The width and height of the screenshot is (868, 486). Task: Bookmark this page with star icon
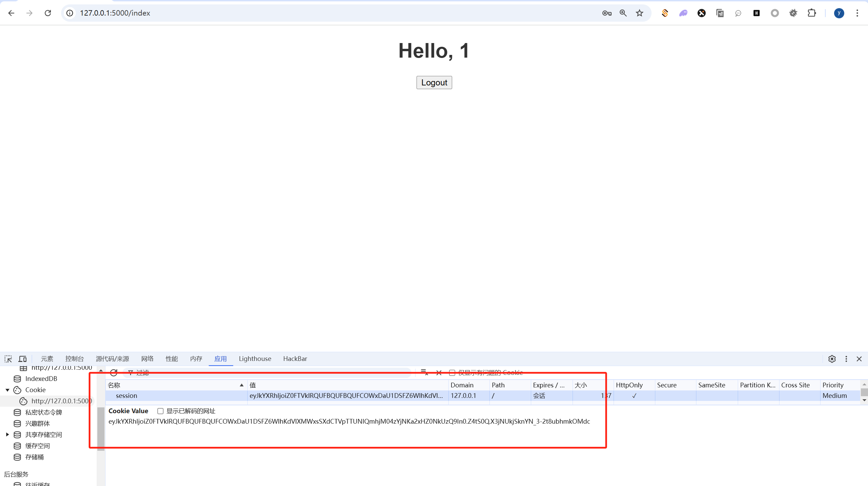click(x=639, y=13)
